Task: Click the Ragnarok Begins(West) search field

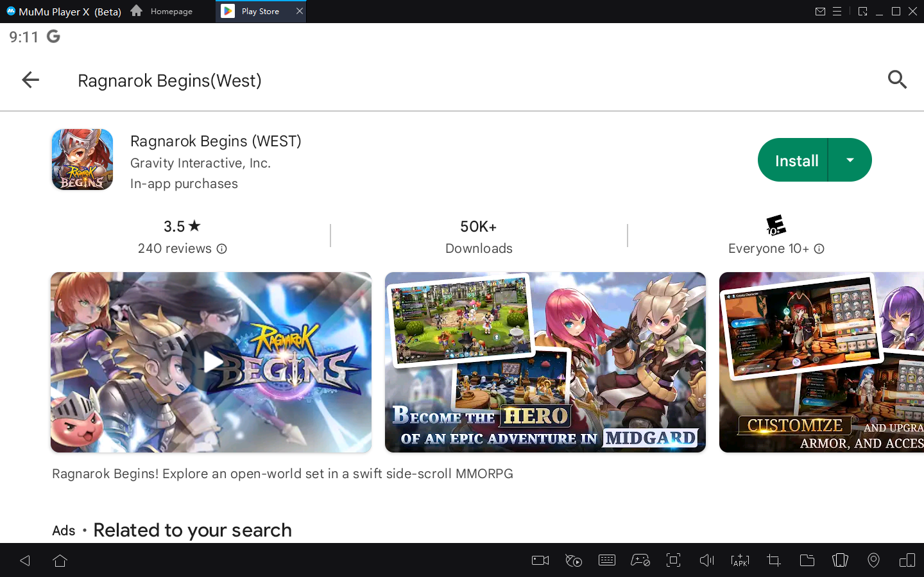Action: tap(169, 81)
